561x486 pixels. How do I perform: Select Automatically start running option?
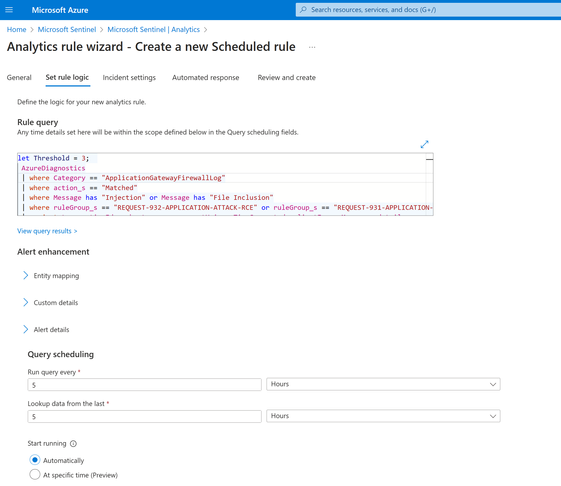click(35, 460)
